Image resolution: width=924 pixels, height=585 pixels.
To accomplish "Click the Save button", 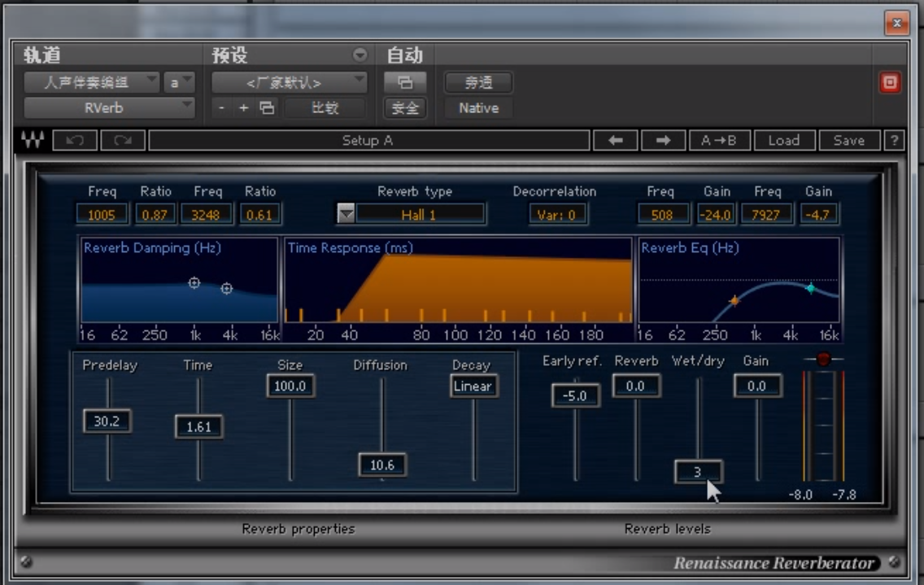I will point(848,140).
